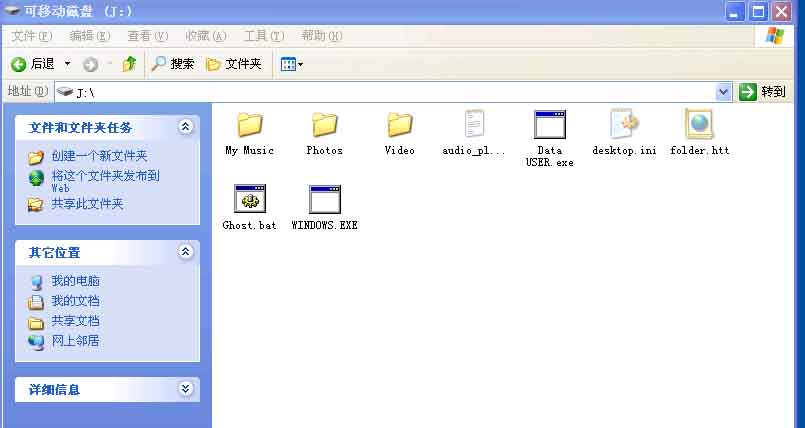Open 我的文档 link

pos(75,301)
